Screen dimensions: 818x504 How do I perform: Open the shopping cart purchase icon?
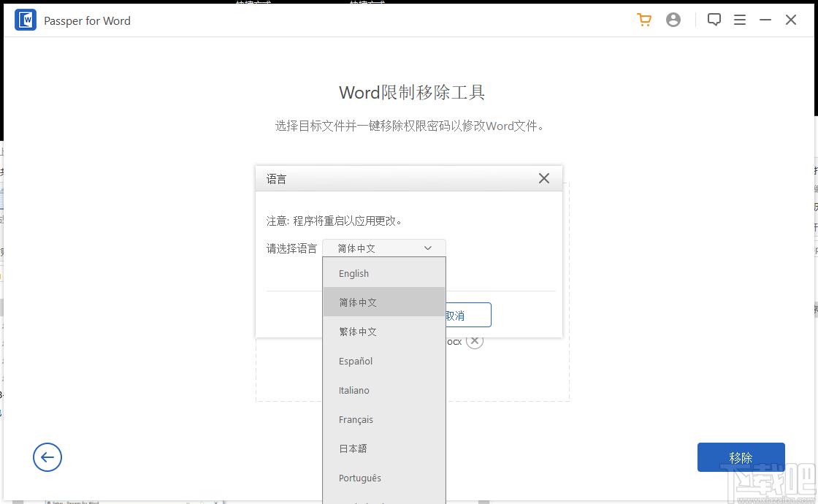coord(644,20)
